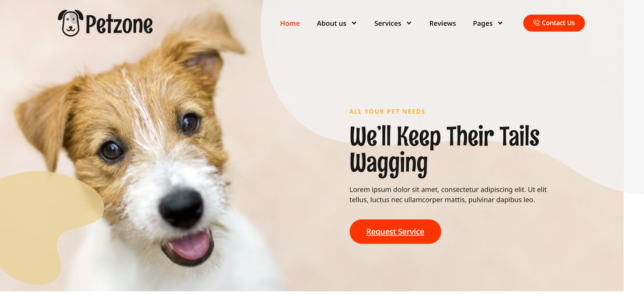
Task: Open the Pages dropdown chevron
Action: [500, 23]
